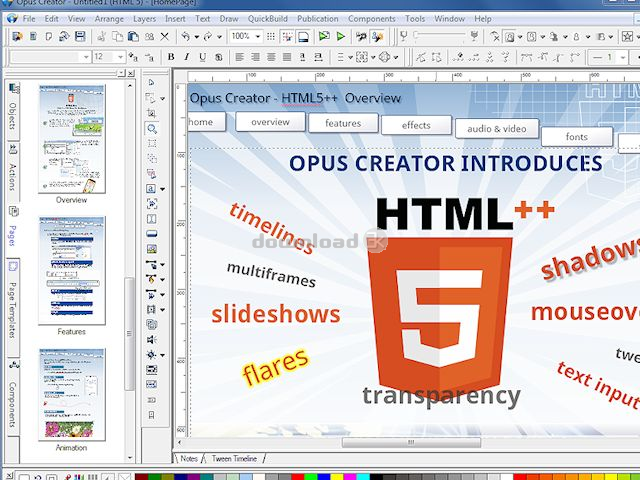Open the line width 1 dropdown
Screen dimensions: 640x480
coord(622,57)
